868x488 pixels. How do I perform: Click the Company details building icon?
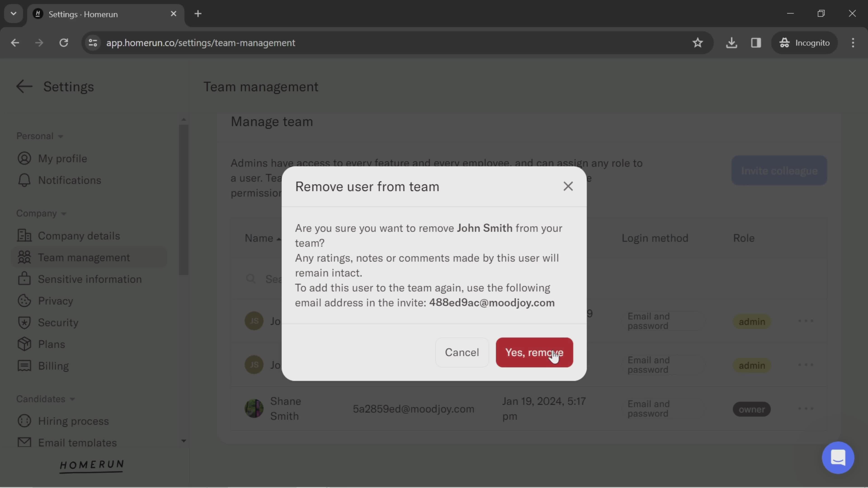click(24, 236)
